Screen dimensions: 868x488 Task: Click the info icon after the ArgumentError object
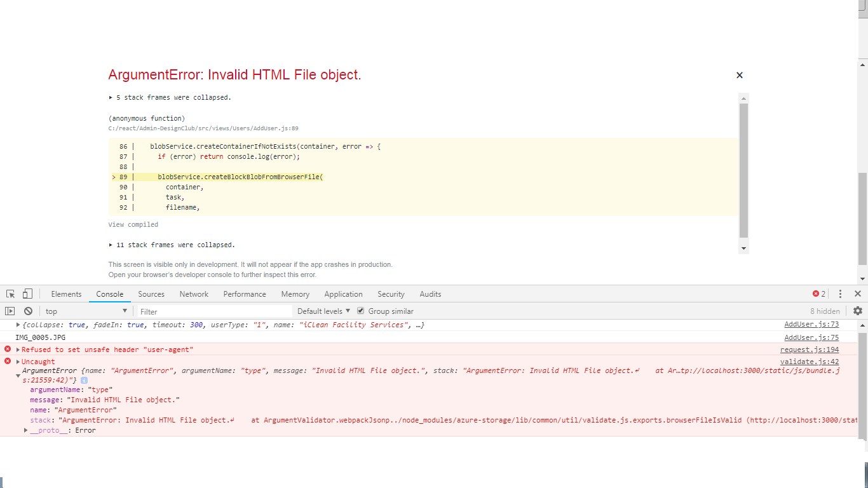pos(85,379)
